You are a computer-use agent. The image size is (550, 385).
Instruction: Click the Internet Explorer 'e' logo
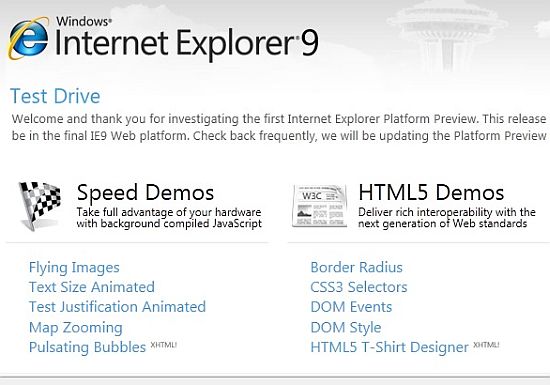(29, 38)
